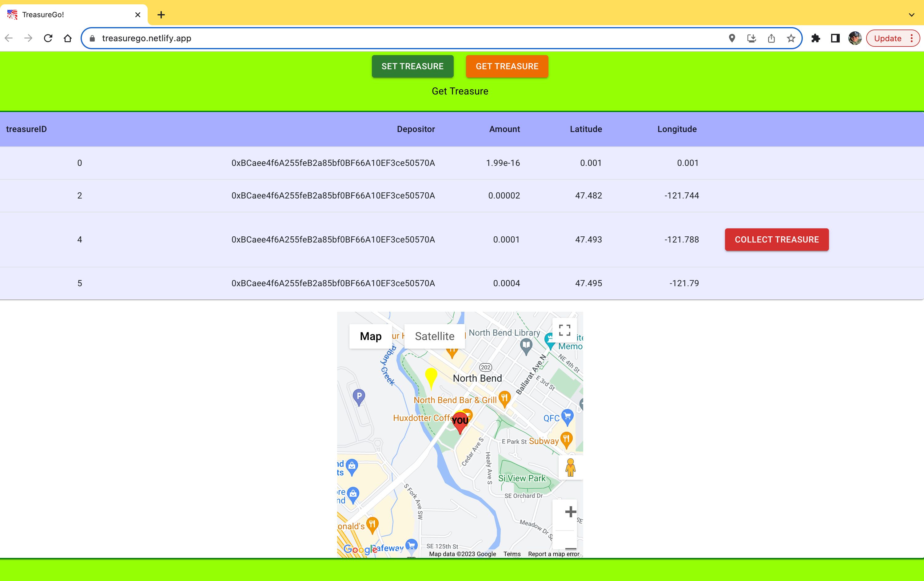Click the browser extensions puzzle icon
Screen dimensions: 924x581
click(x=816, y=38)
